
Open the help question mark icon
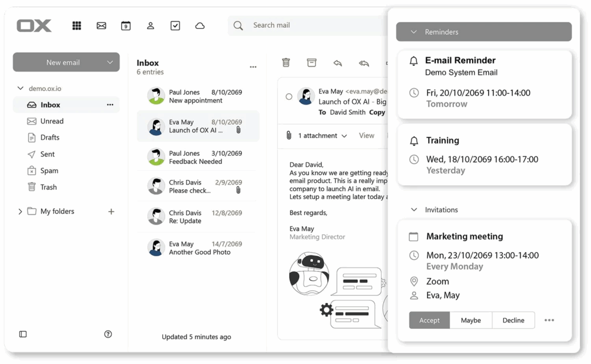[x=108, y=334]
